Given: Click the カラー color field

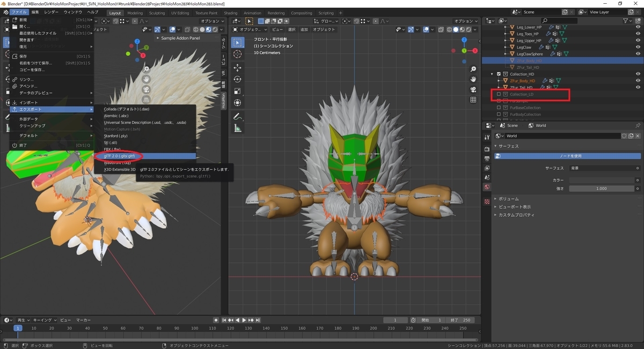Looking at the screenshot, I should point(601,180).
